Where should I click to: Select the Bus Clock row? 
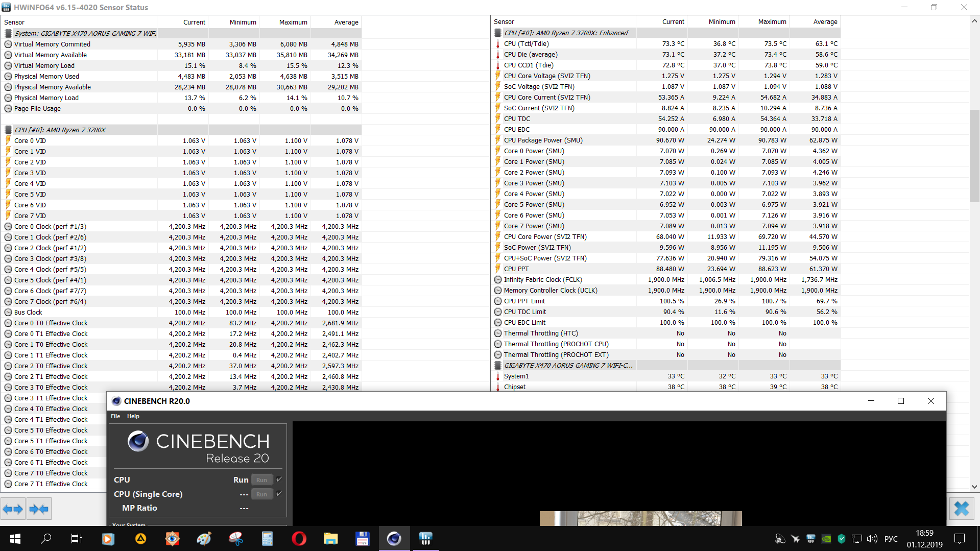point(182,312)
